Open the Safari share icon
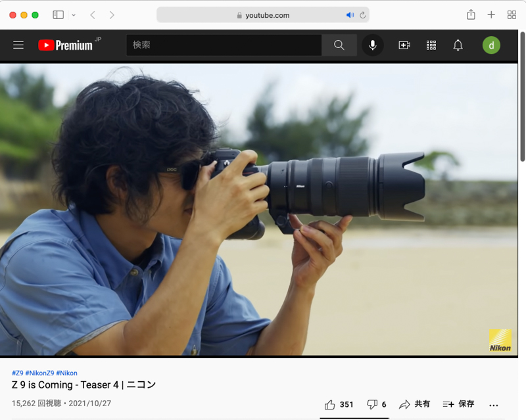This screenshot has width=526, height=420. pyautogui.click(x=471, y=14)
